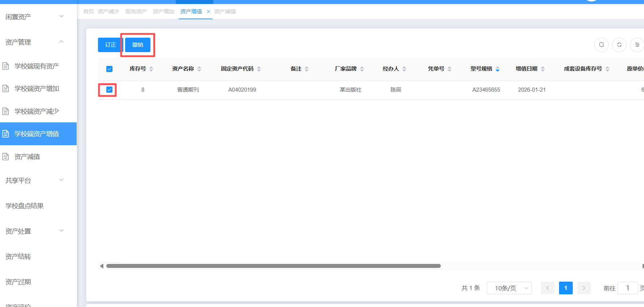Open 学校端资产减少 in sidebar
This screenshot has width=644, height=307.
(x=37, y=111)
